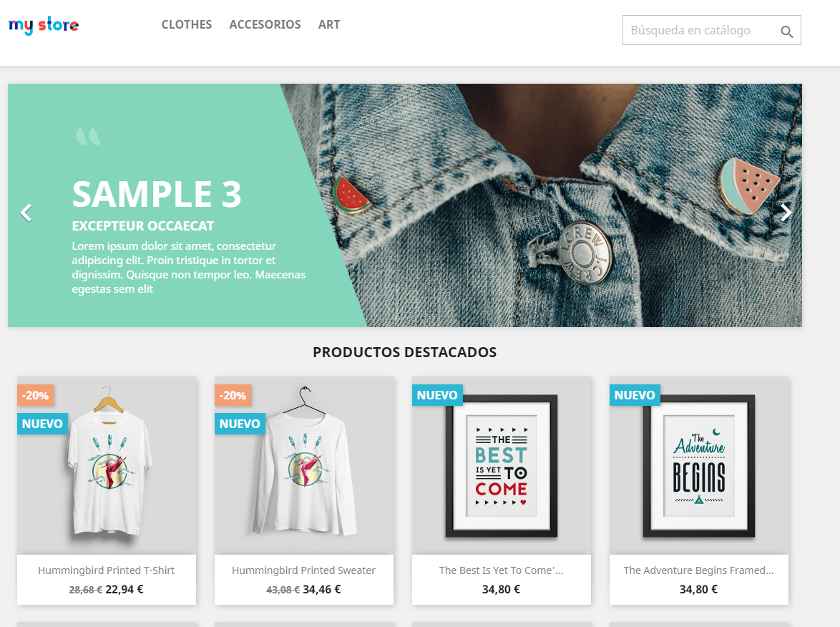The image size is (840, 627).
Task: Click the Best Is Yet To Come poster image
Action: coord(502,466)
